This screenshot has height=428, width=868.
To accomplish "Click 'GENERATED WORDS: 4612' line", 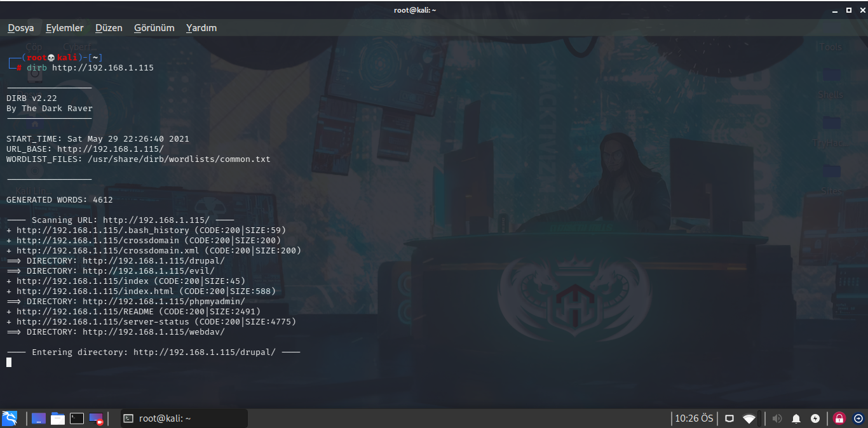I will tap(60, 200).
